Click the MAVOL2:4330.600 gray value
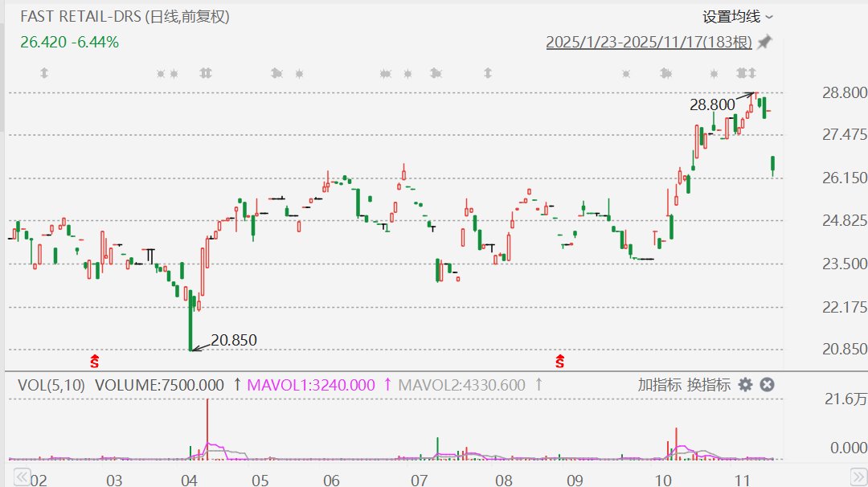The height and width of the screenshot is (487, 868). pos(461,385)
